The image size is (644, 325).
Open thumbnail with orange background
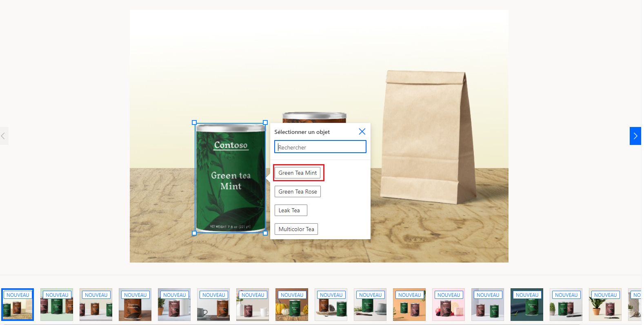click(x=409, y=305)
